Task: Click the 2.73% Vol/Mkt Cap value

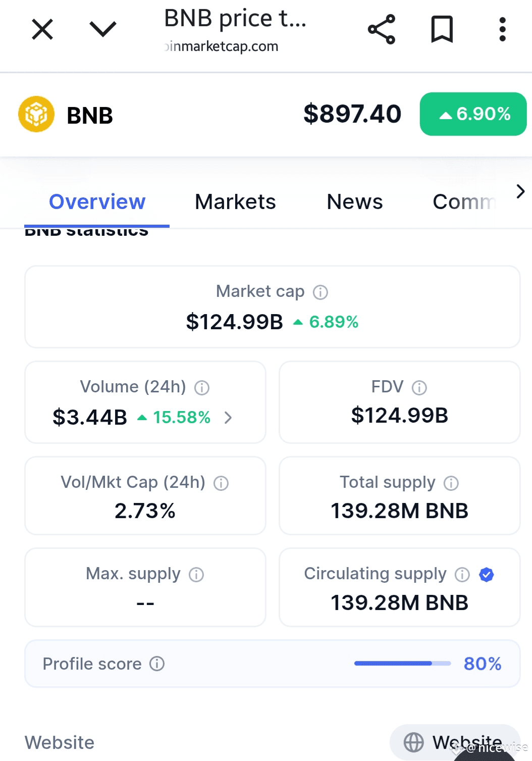Action: pyautogui.click(x=145, y=511)
